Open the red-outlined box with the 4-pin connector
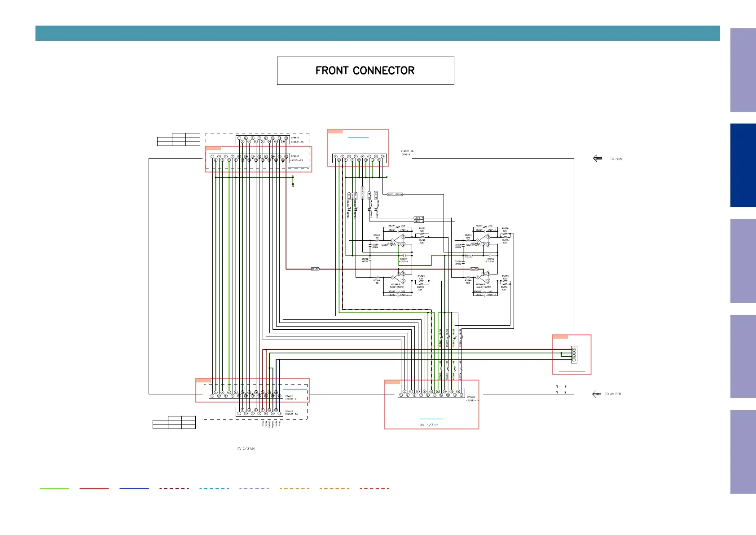 [x=571, y=354]
